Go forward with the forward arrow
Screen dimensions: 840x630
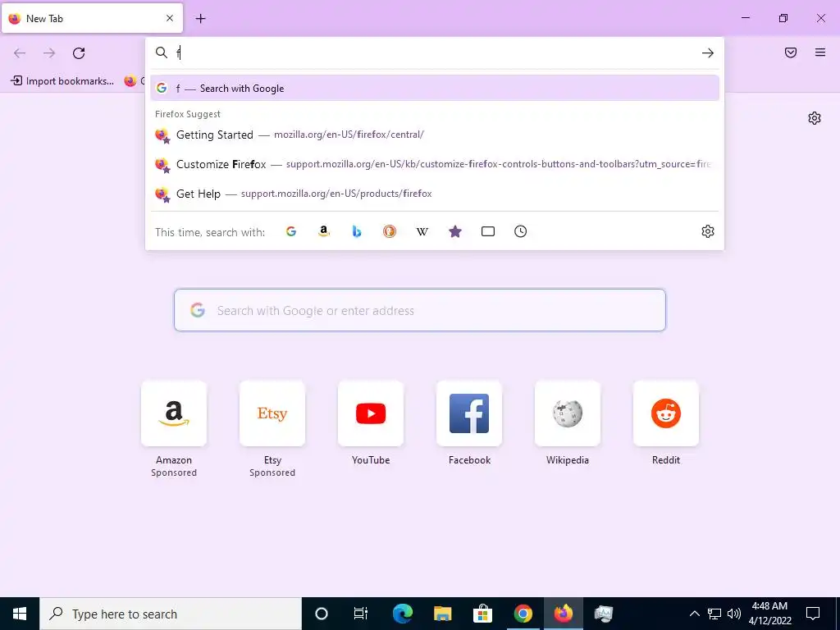point(49,53)
